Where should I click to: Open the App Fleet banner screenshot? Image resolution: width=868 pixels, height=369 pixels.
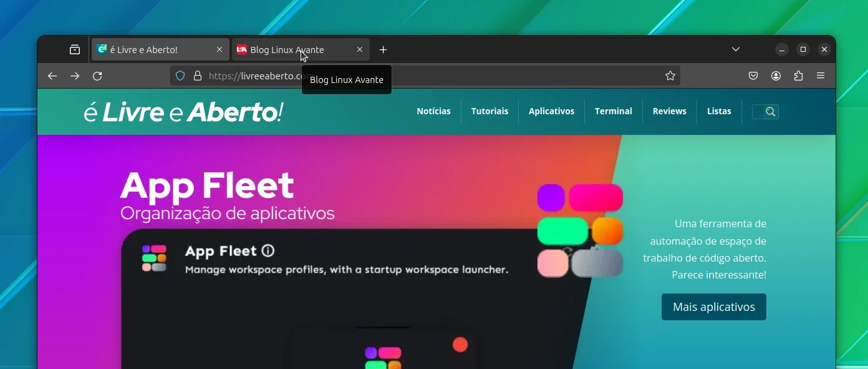355,300
